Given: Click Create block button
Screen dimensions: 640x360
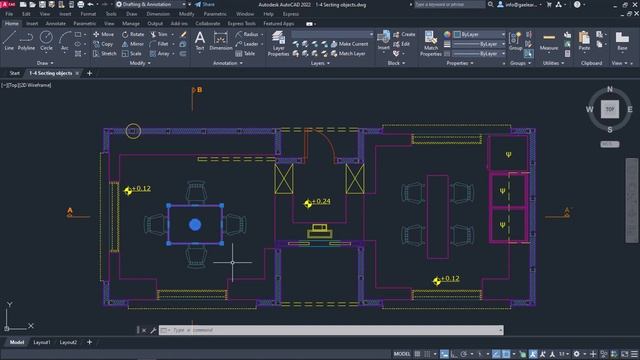Looking at the screenshot, I should (404, 34).
